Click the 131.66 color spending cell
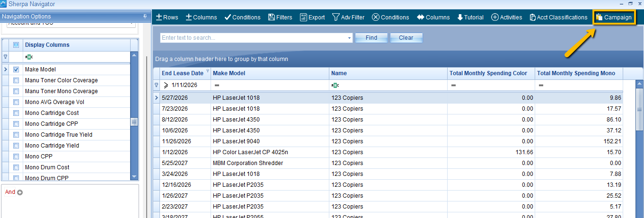Screen dimensions: 644x218 coord(491,152)
